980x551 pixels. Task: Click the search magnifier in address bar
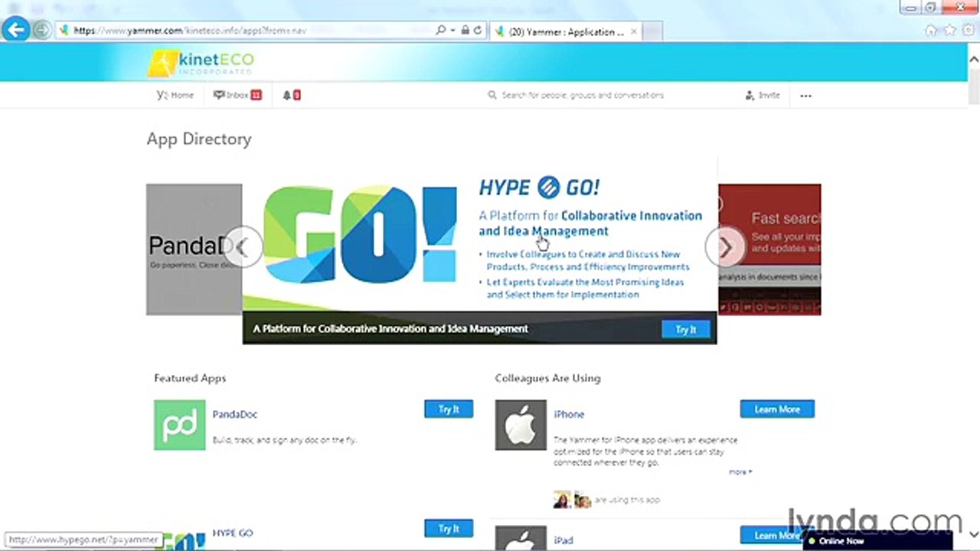[x=440, y=31]
